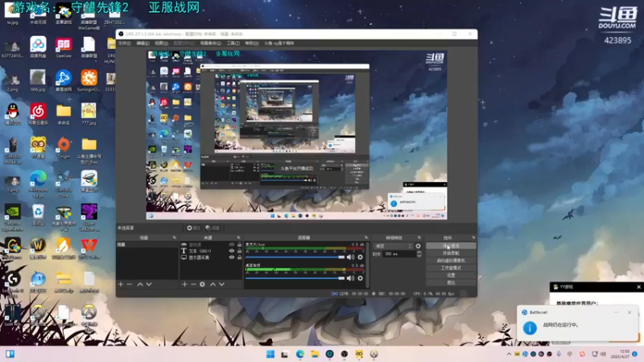Show hidden system tray icons chevron
Viewport: 644px width, 362px height.
(509, 354)
